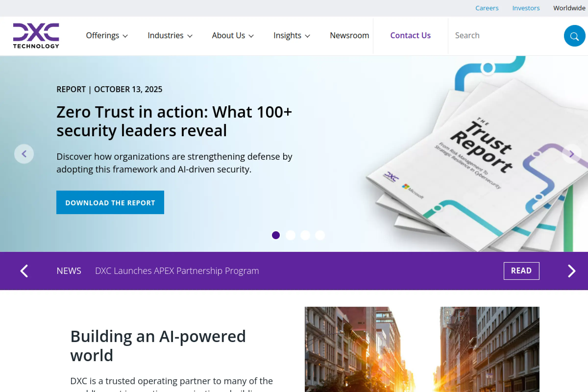Click the DXC Technology logo
The width and height of the screenshot is (588, 392).
[x=36, y=36]
